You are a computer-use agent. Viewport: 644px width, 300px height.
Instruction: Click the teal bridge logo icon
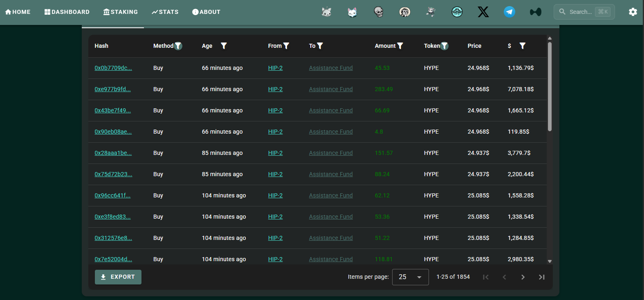click(x=457, y=12)
